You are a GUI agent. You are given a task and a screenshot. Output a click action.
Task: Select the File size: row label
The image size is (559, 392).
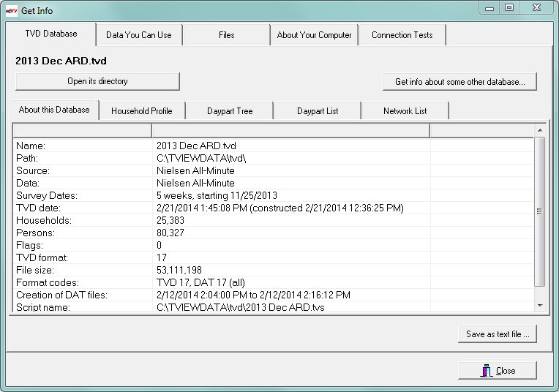[35, 270]
